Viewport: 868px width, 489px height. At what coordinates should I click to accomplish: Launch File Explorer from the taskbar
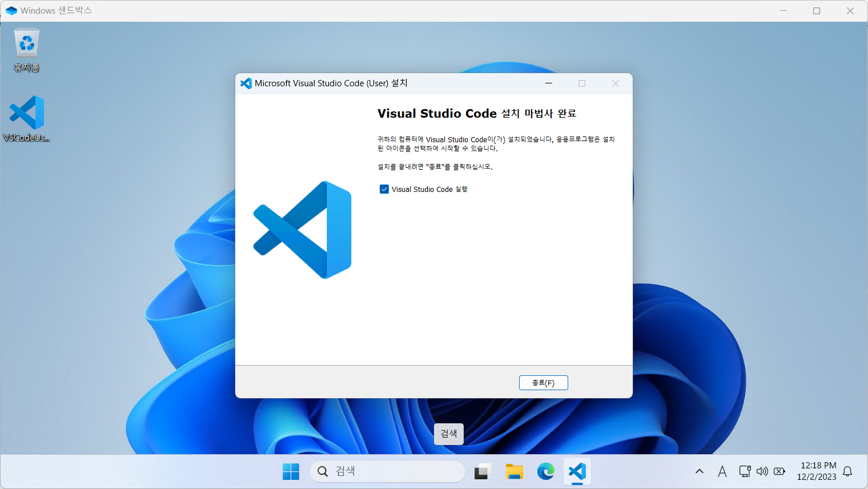click(x=515, y=471)
